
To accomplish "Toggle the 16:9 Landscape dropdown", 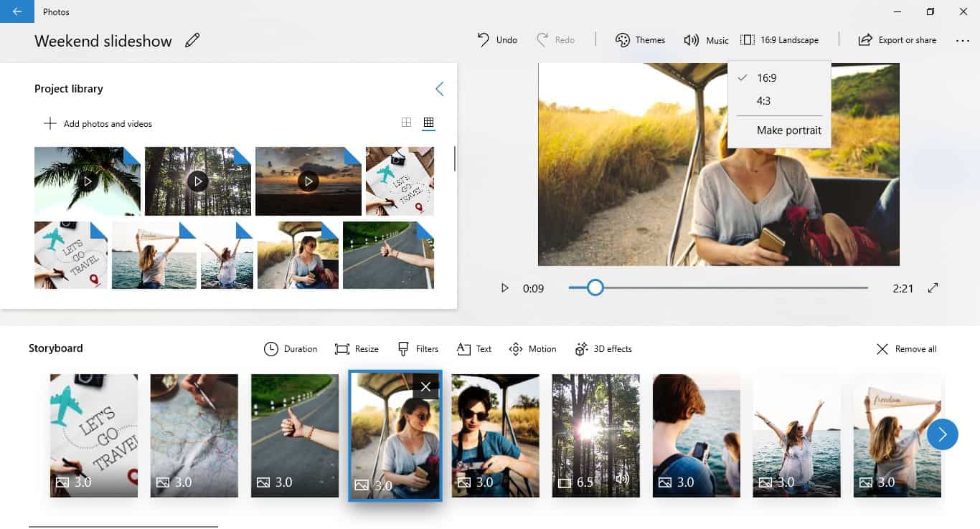I will [779, 40].
